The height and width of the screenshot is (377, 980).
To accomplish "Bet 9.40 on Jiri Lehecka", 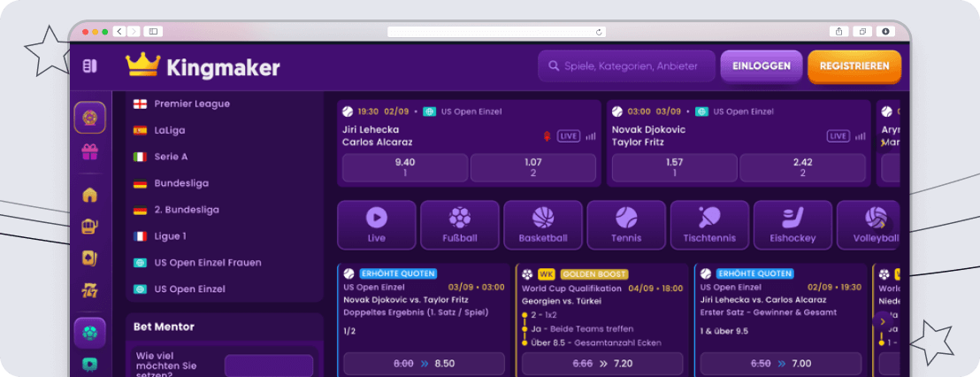I will tap(405, 167).
